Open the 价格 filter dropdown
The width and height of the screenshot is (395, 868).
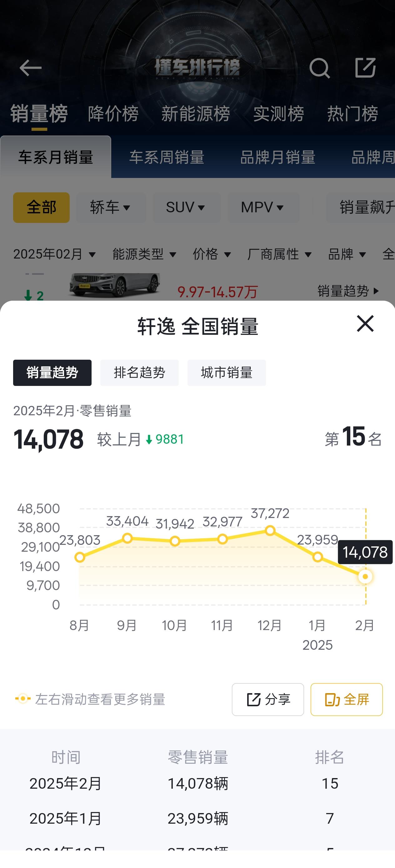[212, 254]
